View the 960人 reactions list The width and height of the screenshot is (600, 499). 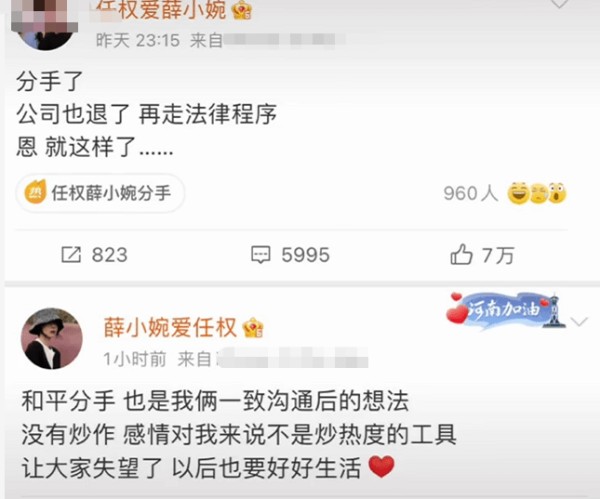(471, 194)
